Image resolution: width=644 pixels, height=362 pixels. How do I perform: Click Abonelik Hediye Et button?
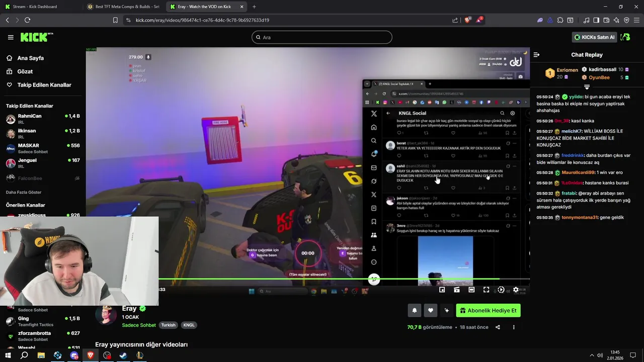pyautogui.click(x=488, y=311)
